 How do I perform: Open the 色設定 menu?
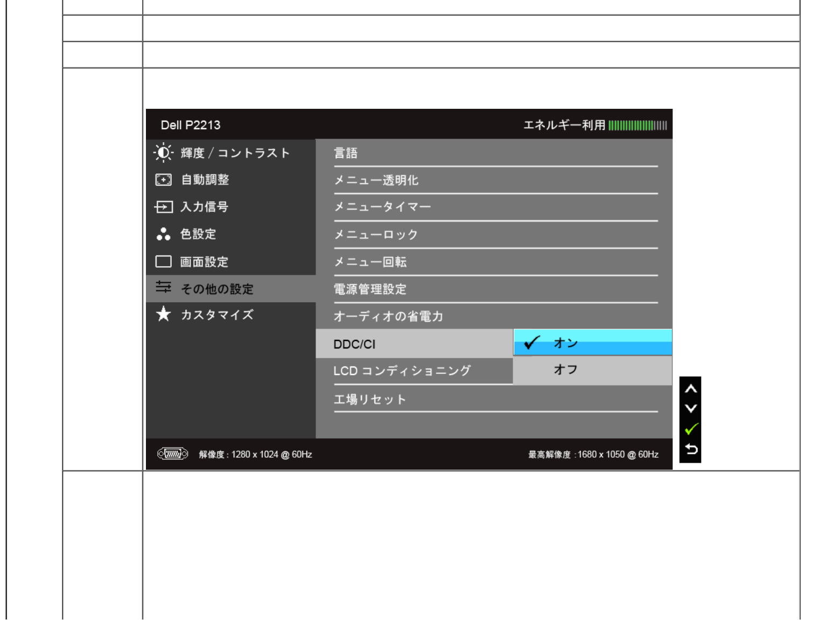[x=230, y=234]
